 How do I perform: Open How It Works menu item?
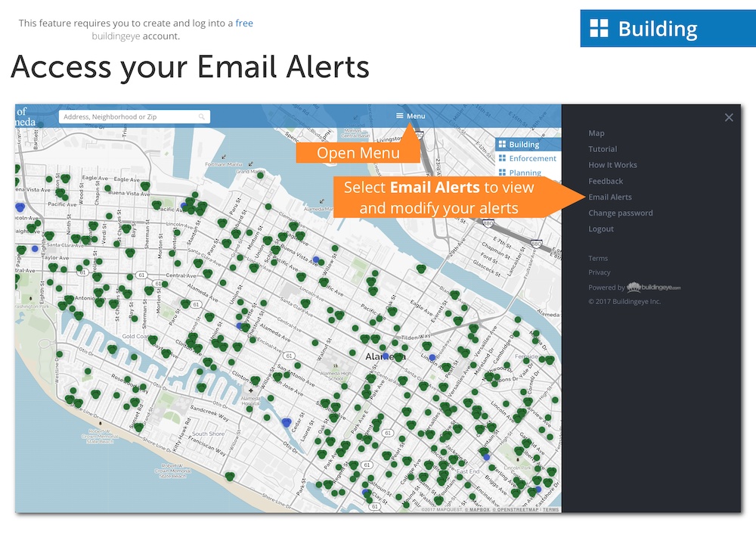[x=612, y=165]
